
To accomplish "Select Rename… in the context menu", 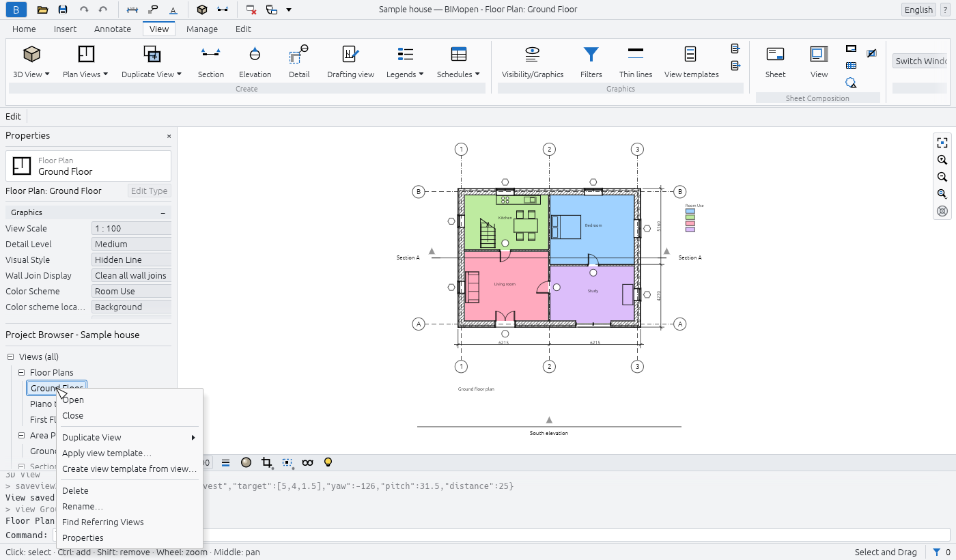I will [130, 506].
